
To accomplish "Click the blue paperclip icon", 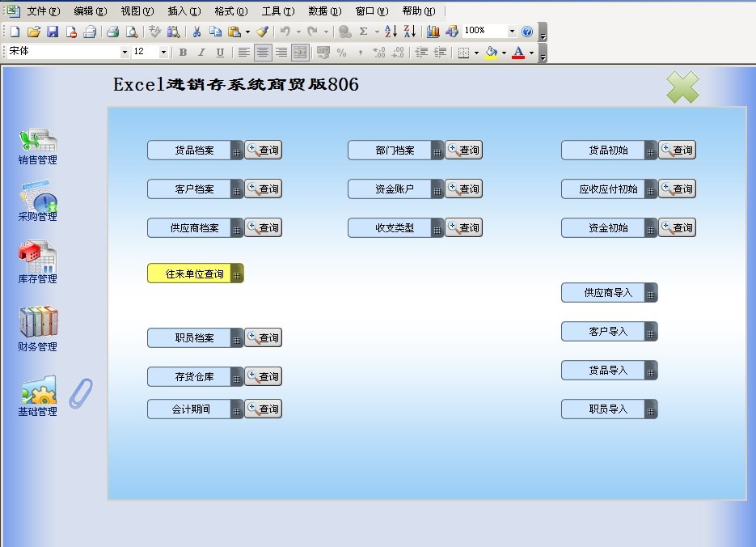I will click(x=81, y=393).
